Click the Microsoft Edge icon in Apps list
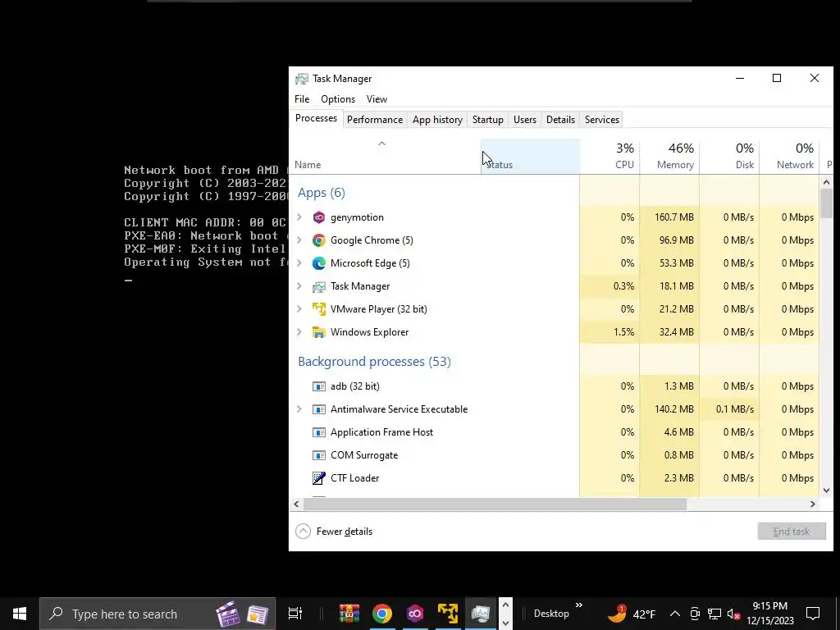Viewport: 840px width, 630px height. (319, 263)
